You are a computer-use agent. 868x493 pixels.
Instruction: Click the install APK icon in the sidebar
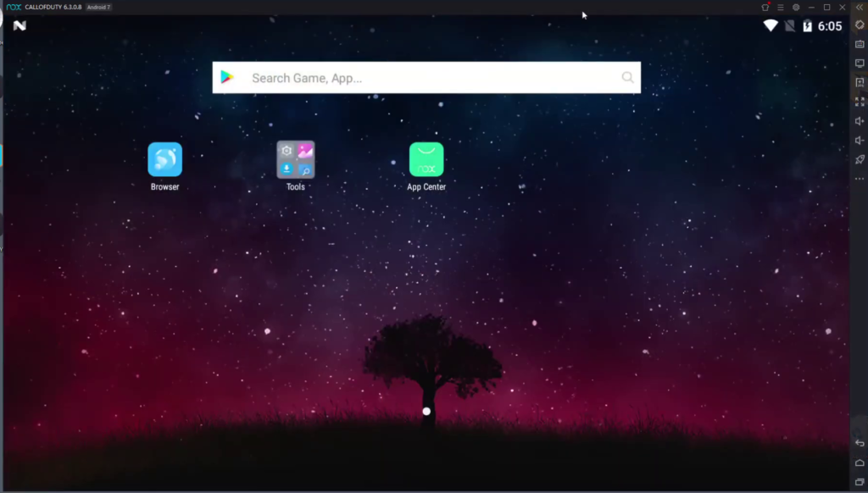(x=860, y=82)
